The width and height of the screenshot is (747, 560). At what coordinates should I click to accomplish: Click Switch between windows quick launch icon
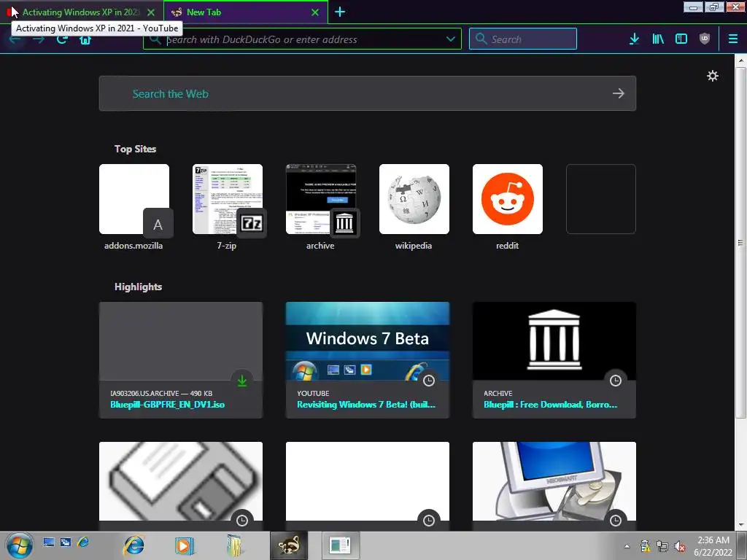coord(66,542)
